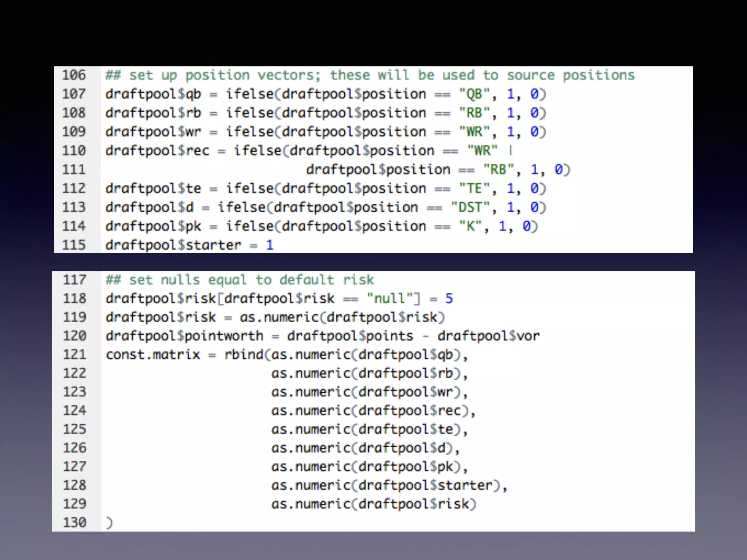Click rbind function call
The image size is (747, 560).
point(244,354)
